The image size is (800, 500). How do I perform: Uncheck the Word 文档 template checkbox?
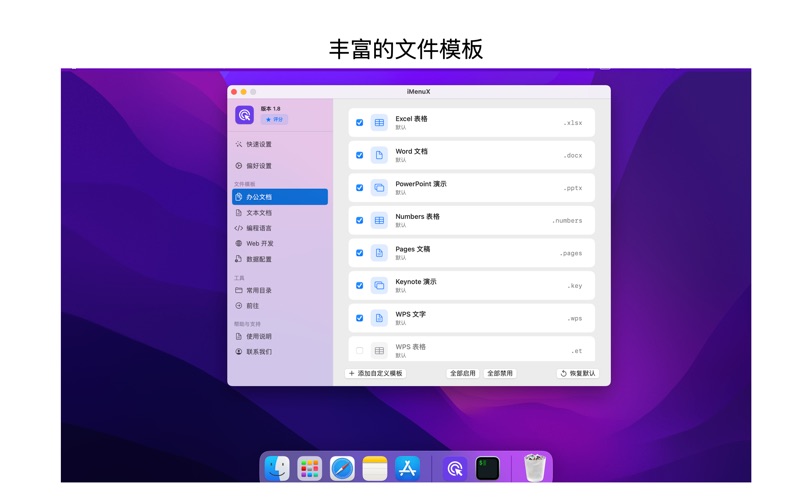[359, 155]
